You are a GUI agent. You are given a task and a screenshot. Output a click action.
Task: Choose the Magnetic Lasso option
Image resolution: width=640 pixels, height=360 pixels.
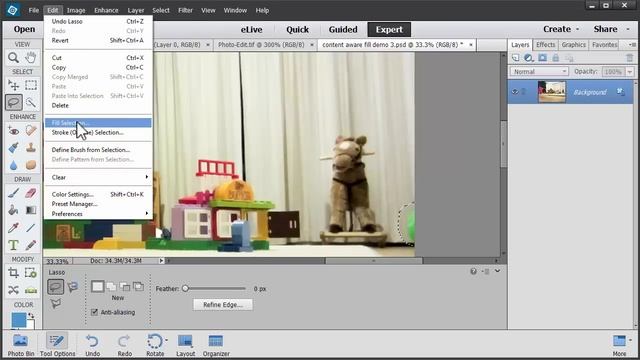tap(73, 287)
